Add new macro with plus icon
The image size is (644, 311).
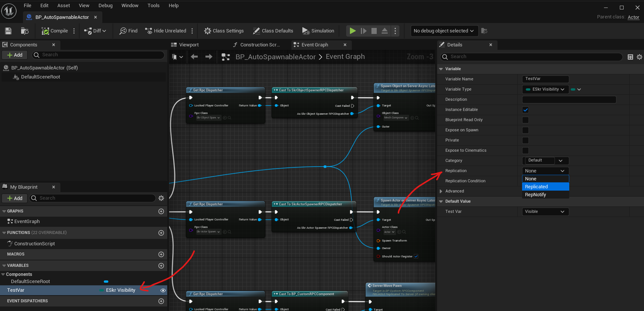(x=161, y=254)
